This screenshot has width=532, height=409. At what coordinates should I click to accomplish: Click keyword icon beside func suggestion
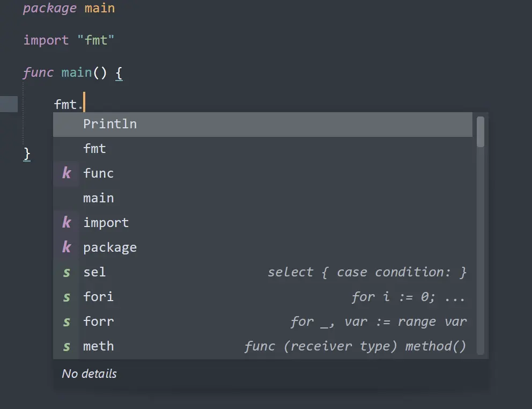click(x=66, y=173)
